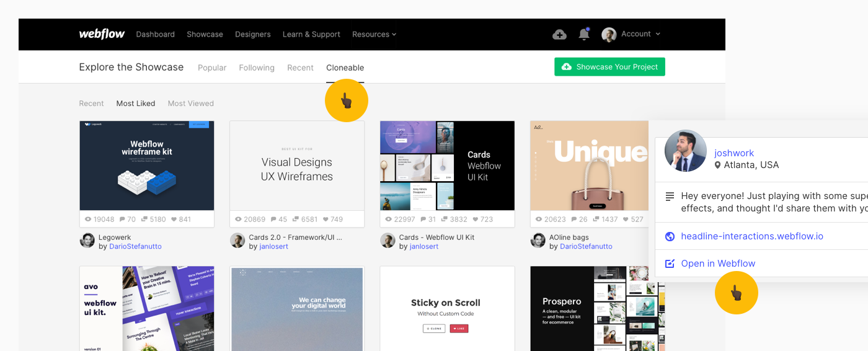
Task: Click Legowerk comments icon showing 70
Action: [x=123, y=220]
